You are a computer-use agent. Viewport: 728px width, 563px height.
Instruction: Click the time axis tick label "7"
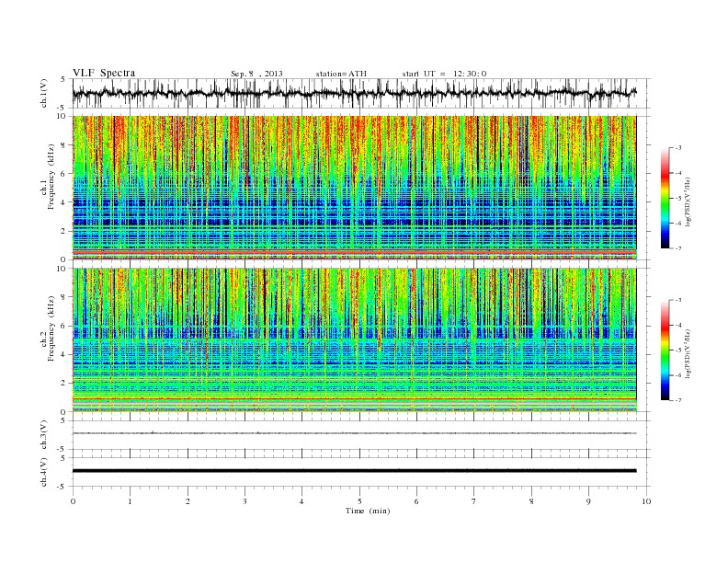coord(474,501)
